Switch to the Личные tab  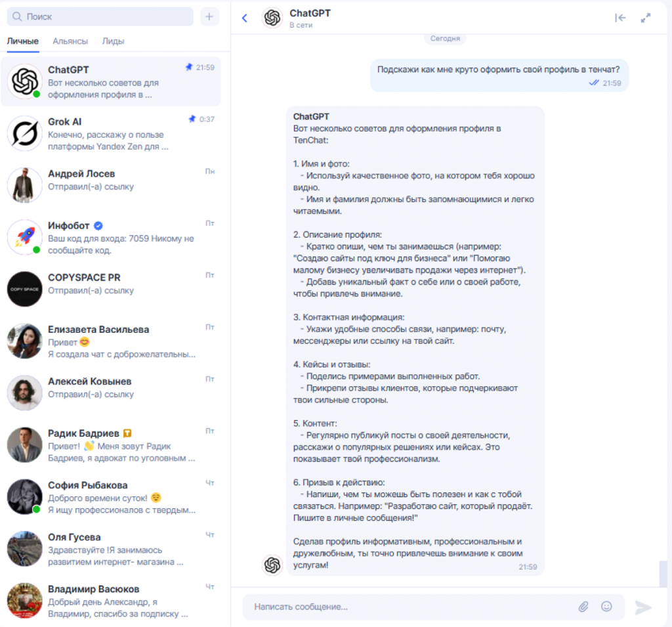[23, 41]
